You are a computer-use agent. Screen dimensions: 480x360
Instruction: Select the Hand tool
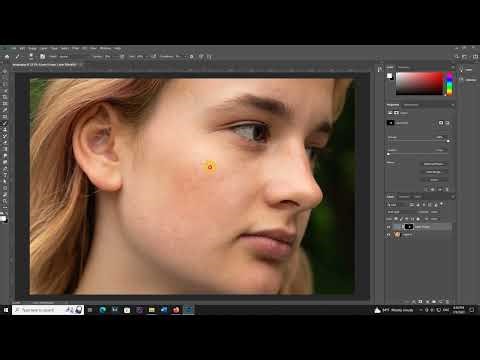(x=5, y=194)
